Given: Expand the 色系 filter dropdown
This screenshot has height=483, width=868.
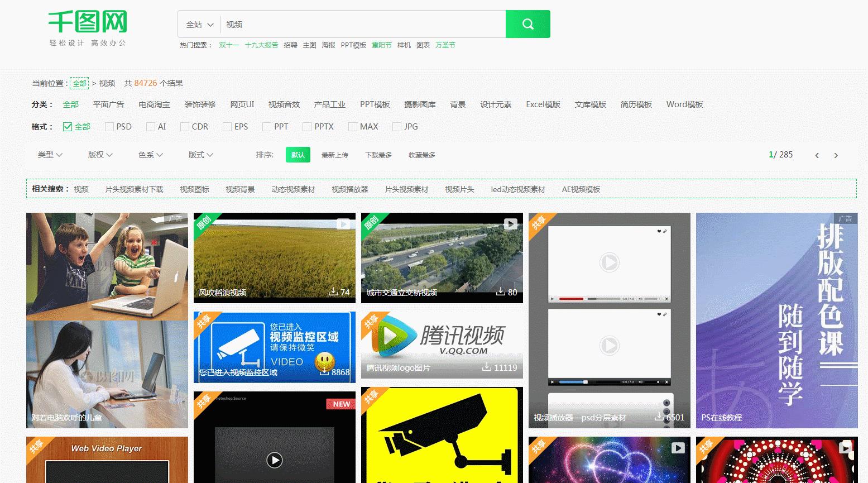Looking at the screenshot, I should [150, 155].
